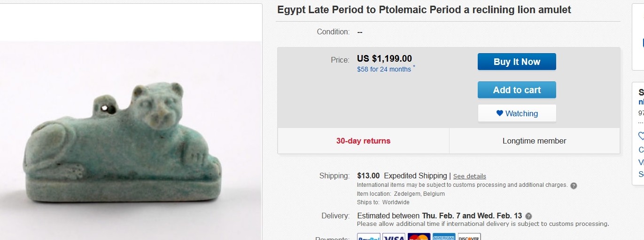Add the lion amulet to cart
The width and height of the screenshot is (644, 240).
point(517,90)
